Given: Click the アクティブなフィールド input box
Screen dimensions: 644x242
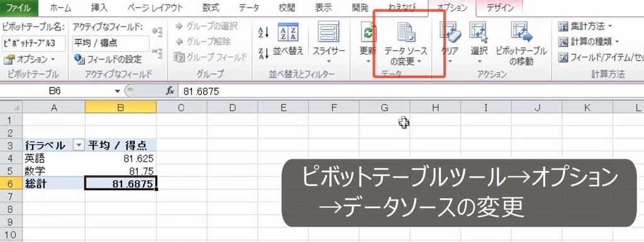Looking at the screenshot, I should [x=111, y=43].
